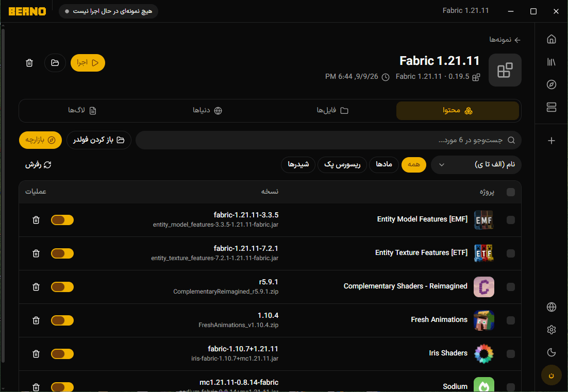The width and height of the screenshot is (568, 392).
Task: Delete the Fabric 1.21.11 instance via trash icon
Action: [30, 63]
